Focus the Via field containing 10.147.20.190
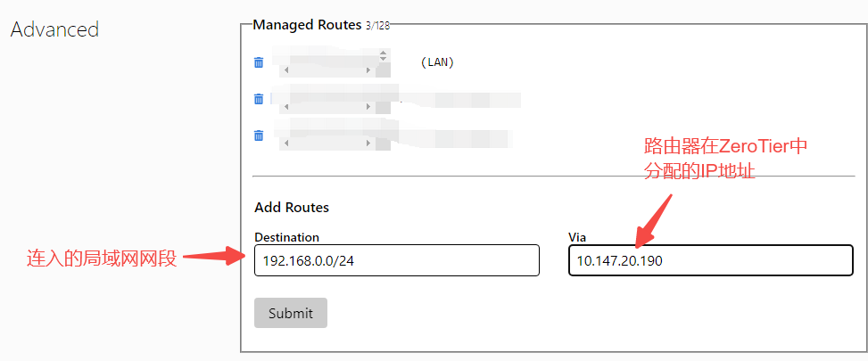This screenshot has width=868, height=361. pyautogui.click(x=710, y=260)
